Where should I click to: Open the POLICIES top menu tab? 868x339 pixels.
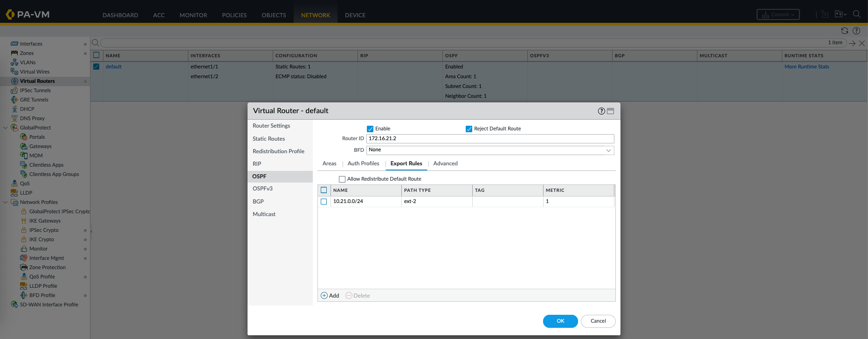pyautogui.click(x=234, y=15)
